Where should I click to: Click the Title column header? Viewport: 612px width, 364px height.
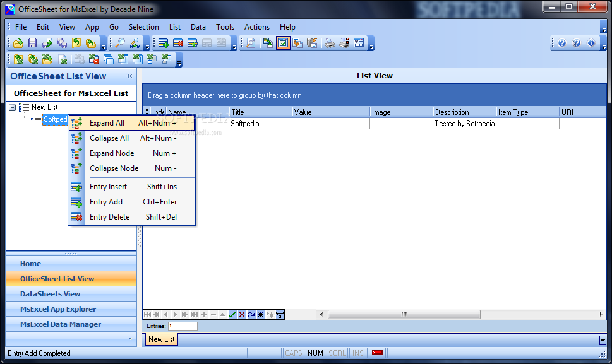(x=261, y=112)
